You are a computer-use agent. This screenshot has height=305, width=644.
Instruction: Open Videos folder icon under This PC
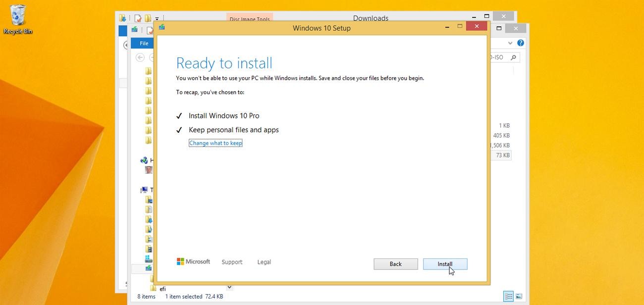pos(149,249)
